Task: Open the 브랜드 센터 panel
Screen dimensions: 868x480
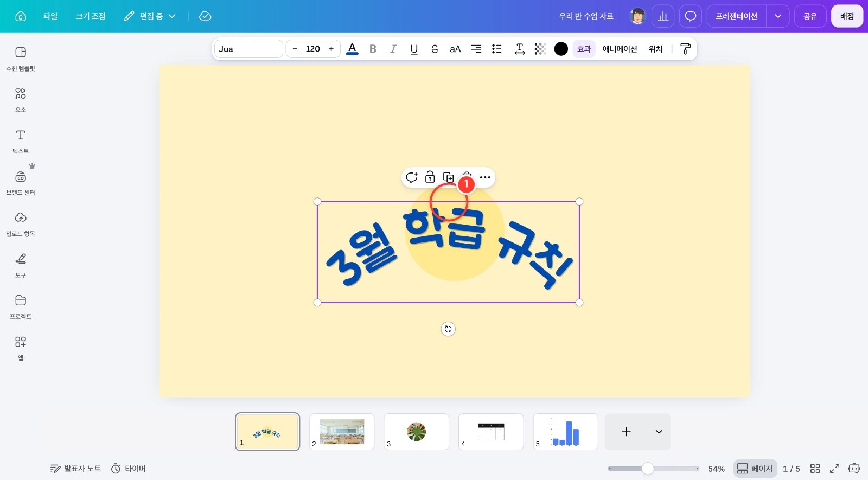Action: [x=21, y=183]
